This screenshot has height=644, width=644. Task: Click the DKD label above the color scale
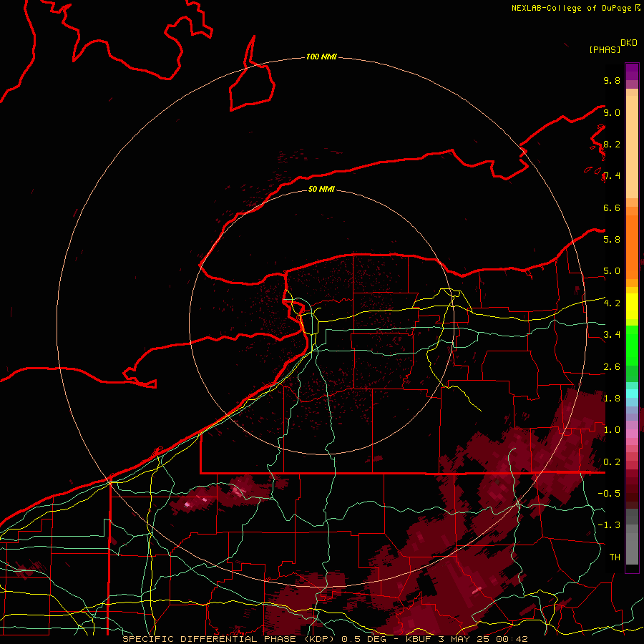pos(629,43)
